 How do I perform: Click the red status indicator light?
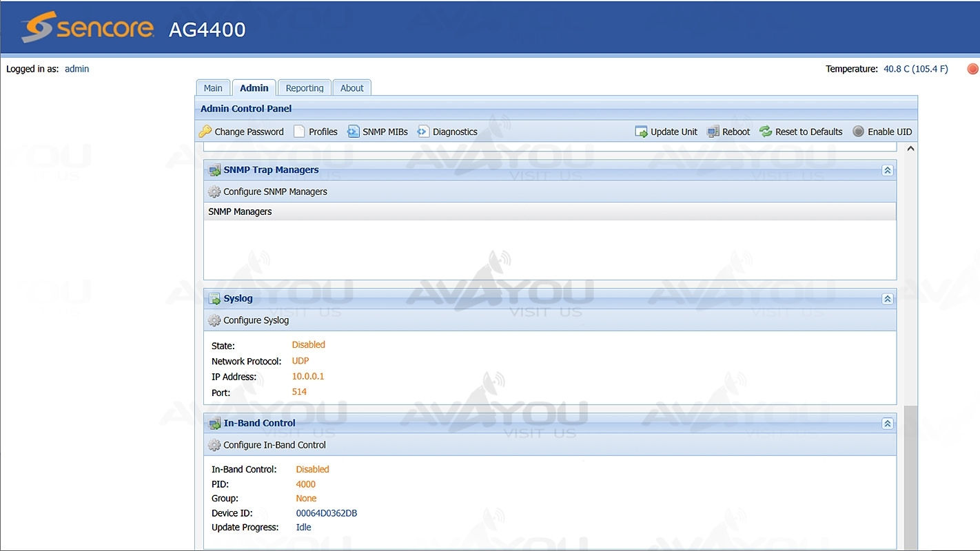(972, 69)
